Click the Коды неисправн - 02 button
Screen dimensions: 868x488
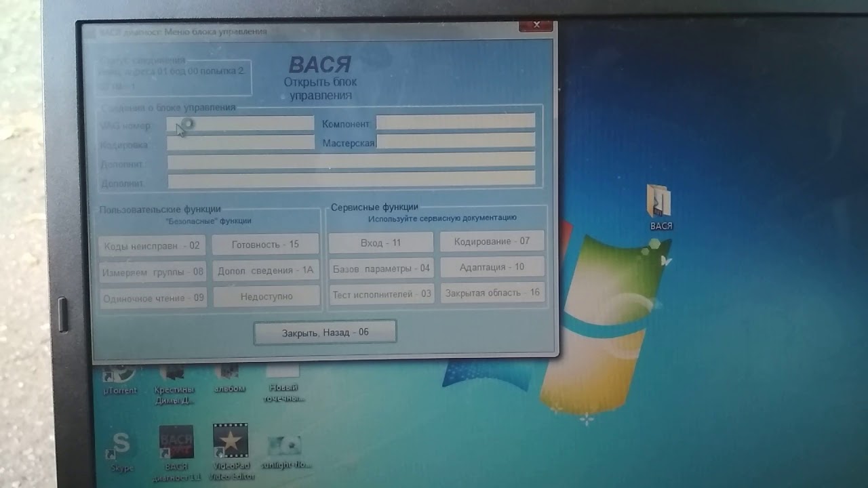[152, 245]
